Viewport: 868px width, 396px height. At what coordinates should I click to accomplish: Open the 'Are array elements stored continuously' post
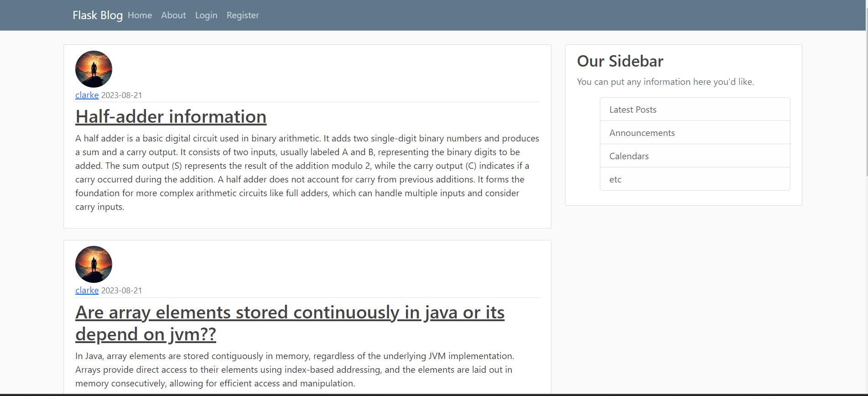coord(290,323)
